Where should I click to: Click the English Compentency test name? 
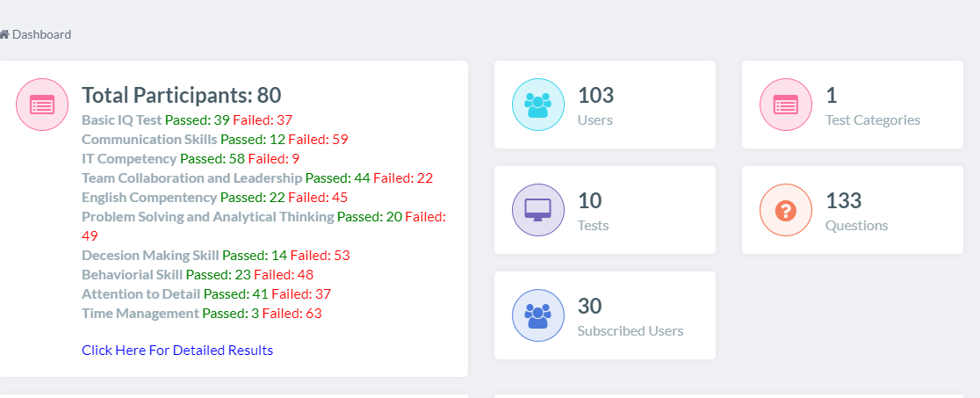149,197
